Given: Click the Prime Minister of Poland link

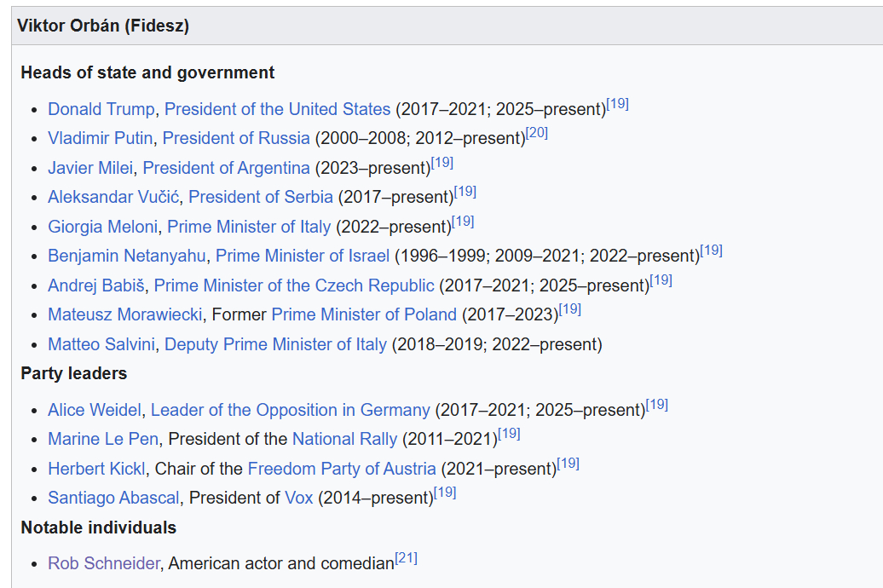Looking at the screenshot, I should tap(364, 314).
